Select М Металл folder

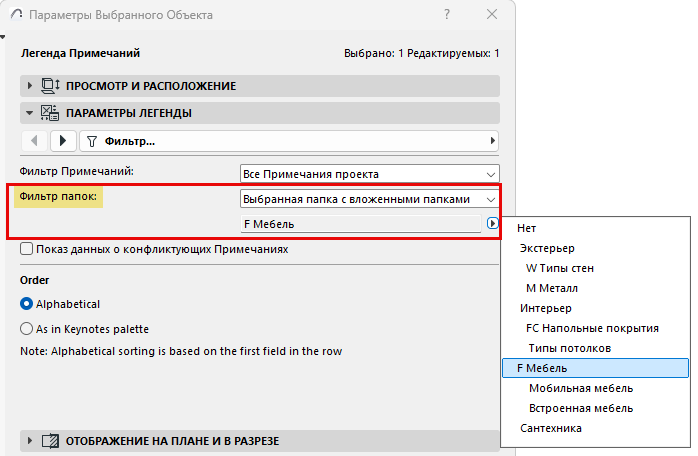click(596, 288)
